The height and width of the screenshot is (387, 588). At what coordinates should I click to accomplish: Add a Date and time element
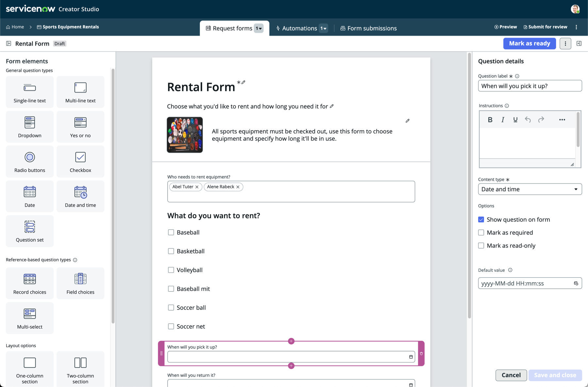point(80,196)
